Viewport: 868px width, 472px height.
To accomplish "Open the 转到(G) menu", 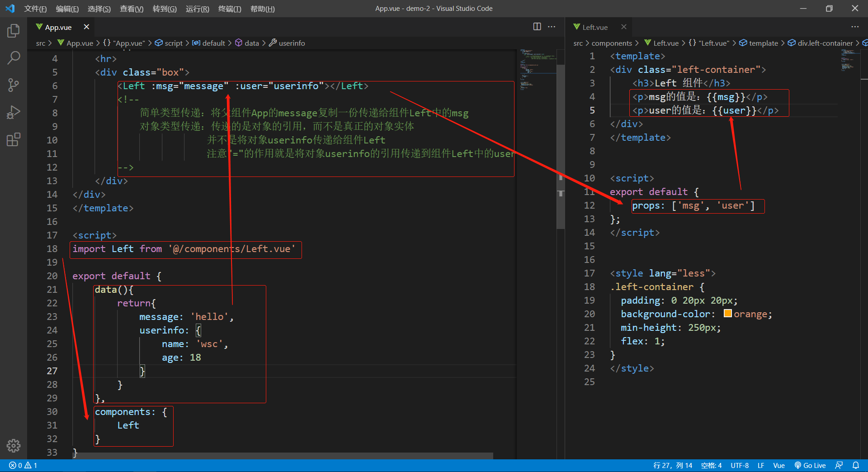I will [x=165, y=9].
